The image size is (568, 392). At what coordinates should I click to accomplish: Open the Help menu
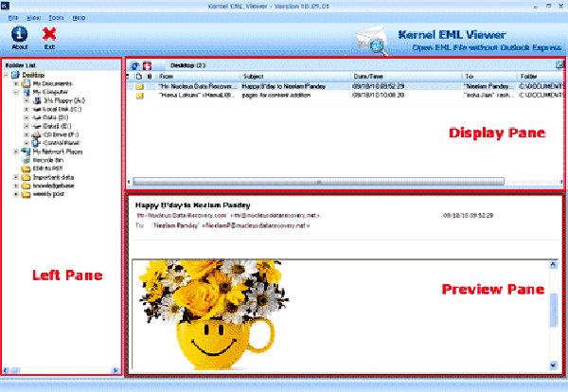[x=79, y=17]
